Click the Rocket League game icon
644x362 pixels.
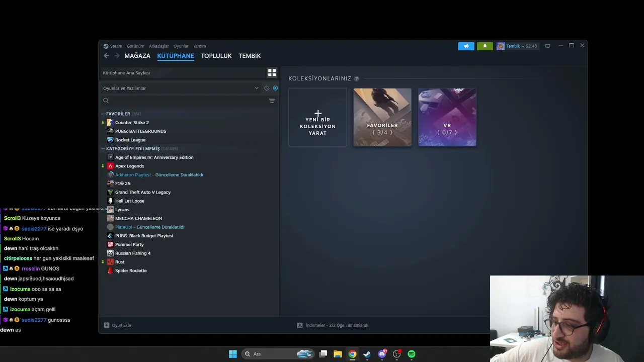pyautogui.click(x=110, y=140)
